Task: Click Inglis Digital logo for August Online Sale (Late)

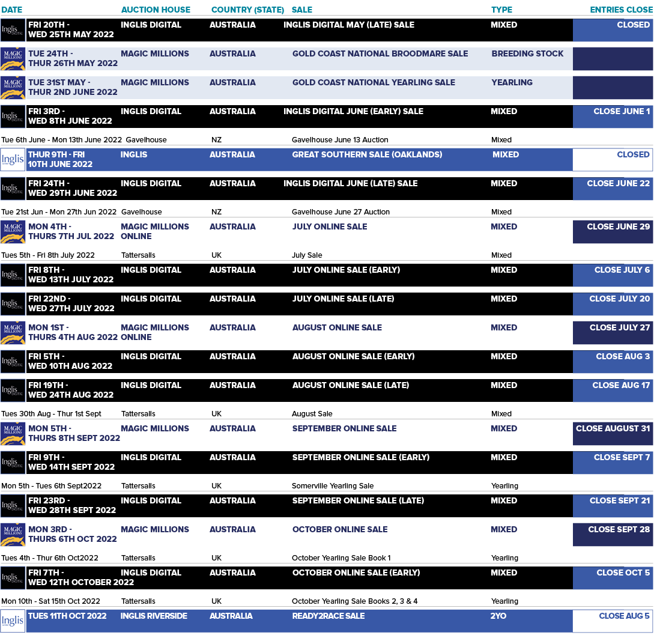Action: tap(13, 390)
